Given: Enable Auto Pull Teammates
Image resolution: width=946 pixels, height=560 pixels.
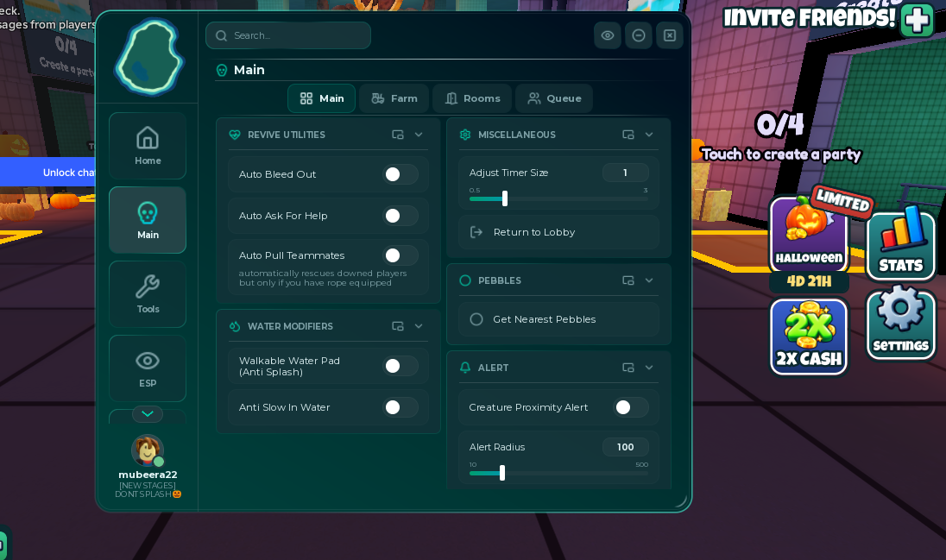Looking at the screenshot, I should [x=400, y=255].
